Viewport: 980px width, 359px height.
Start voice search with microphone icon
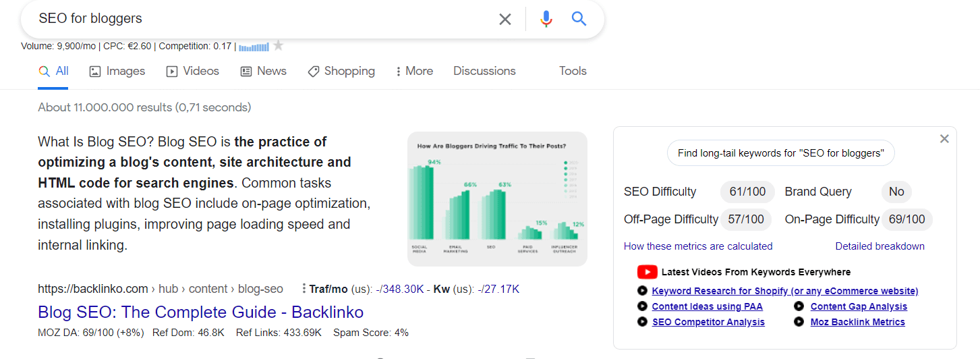coord(546,19)
